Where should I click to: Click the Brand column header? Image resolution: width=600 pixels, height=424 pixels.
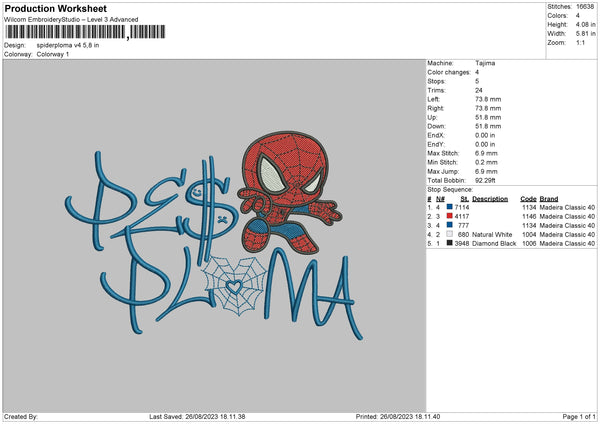(x=551, y=198)
